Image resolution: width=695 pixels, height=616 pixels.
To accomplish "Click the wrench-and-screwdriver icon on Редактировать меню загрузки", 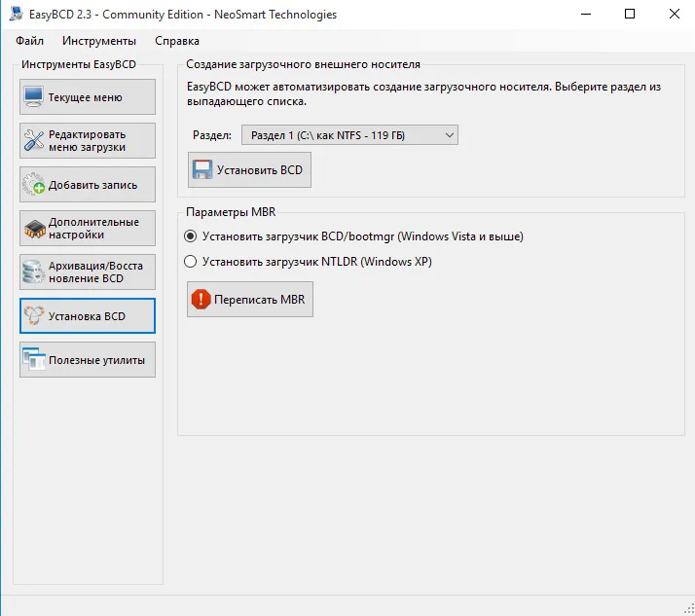I will (34, 140).
